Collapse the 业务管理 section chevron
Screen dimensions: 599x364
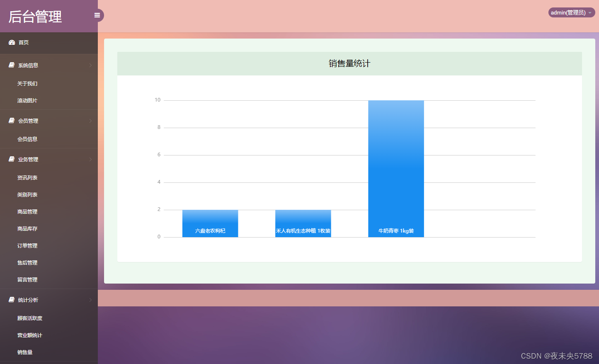[x=90, y=159]
